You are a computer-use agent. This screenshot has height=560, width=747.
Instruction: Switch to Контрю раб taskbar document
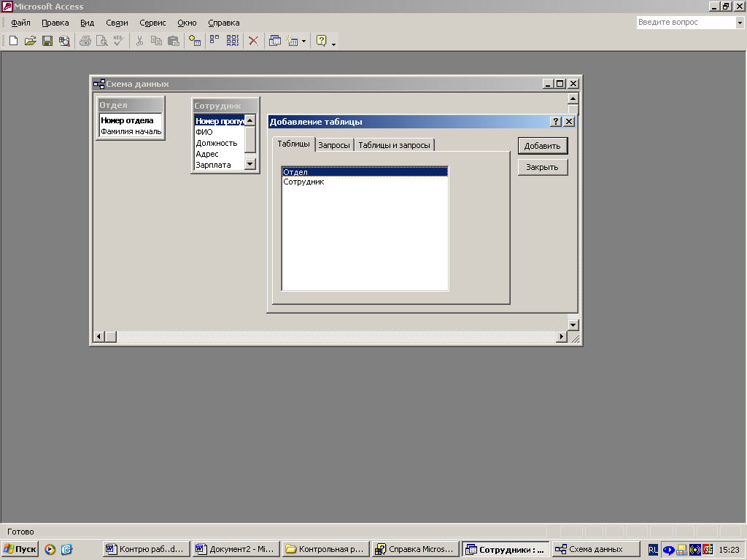(x=146, y=549)
